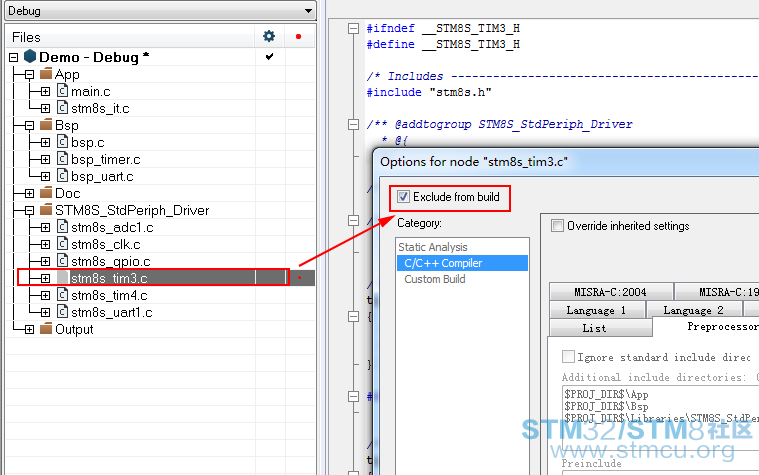This screenshot has width=759, height=475.
Task: Click the stm8s_it.c file icon
Action: coord(62,107)
